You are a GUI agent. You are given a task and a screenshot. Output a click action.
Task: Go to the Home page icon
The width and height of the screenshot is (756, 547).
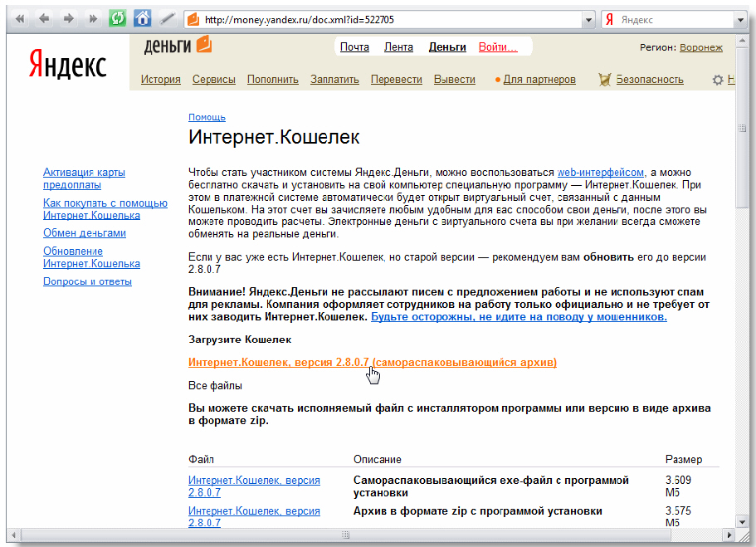click(143, 19)
